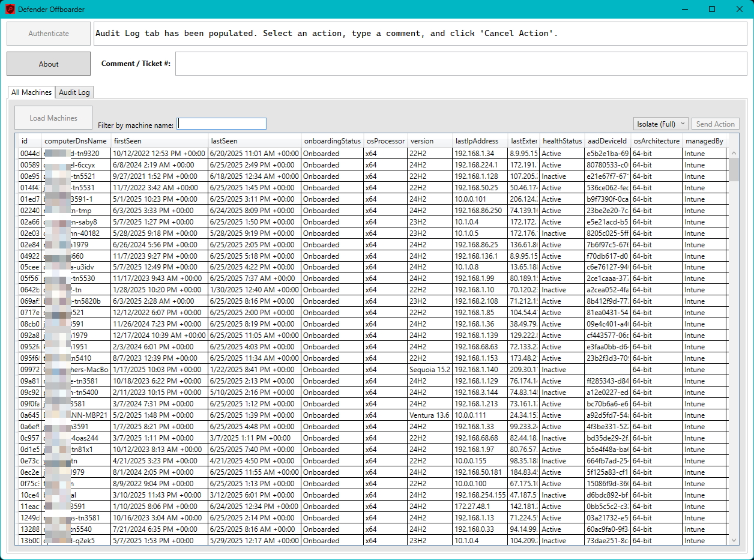Click the Authenticate button
Viewport: 754px width, 560px height.
click(x=49, y=34)
